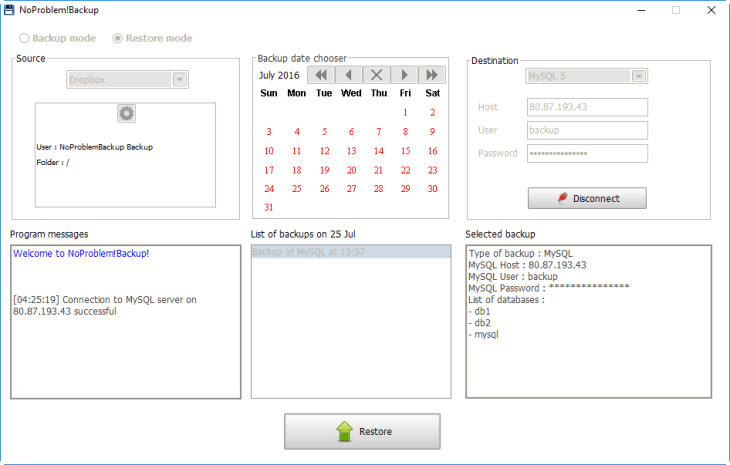Pick July 28 in the calendar
Viewport: 730px width, 465px height.
[379, 189]
